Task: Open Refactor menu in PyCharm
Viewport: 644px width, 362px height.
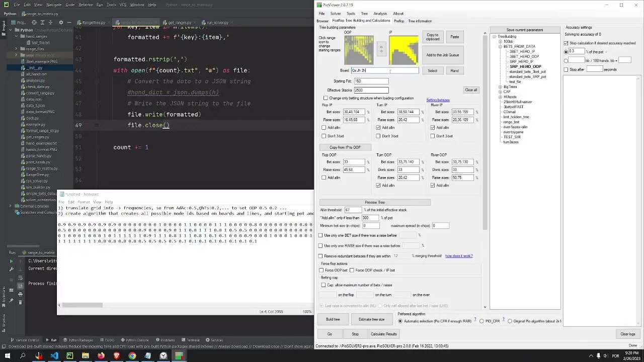Action: (x=86, y=5)
